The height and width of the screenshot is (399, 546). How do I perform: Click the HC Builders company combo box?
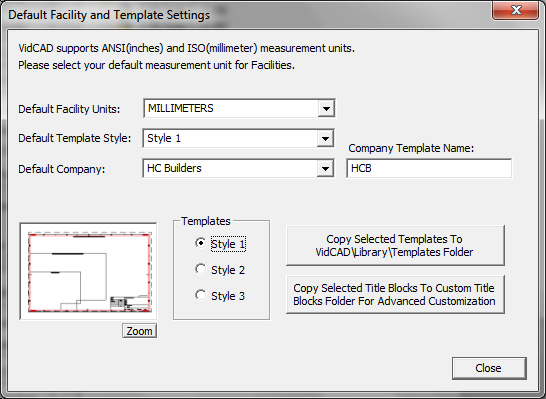point(239,169)
